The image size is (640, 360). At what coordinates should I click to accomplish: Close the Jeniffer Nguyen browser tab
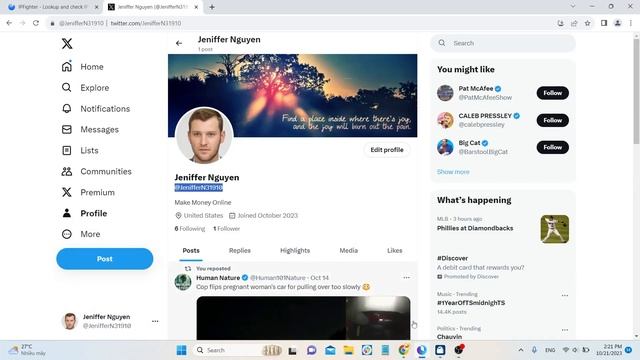[x=196, y=7]
